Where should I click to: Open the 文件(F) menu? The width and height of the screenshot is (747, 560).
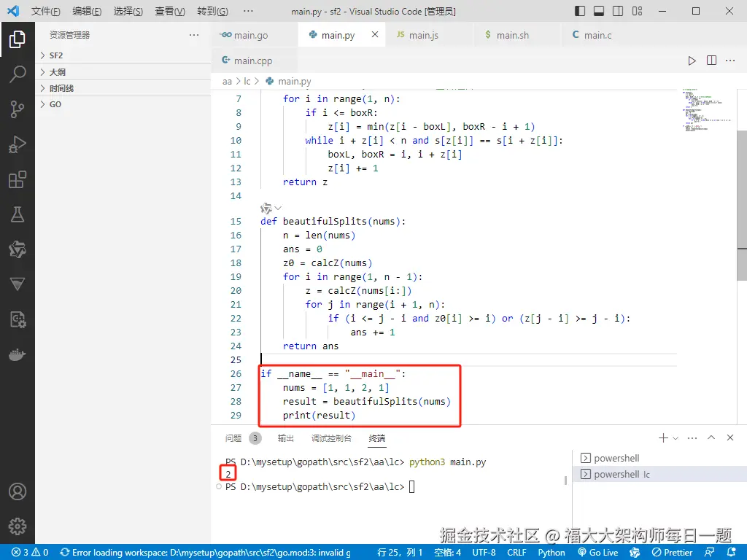(x=46, y=11)
